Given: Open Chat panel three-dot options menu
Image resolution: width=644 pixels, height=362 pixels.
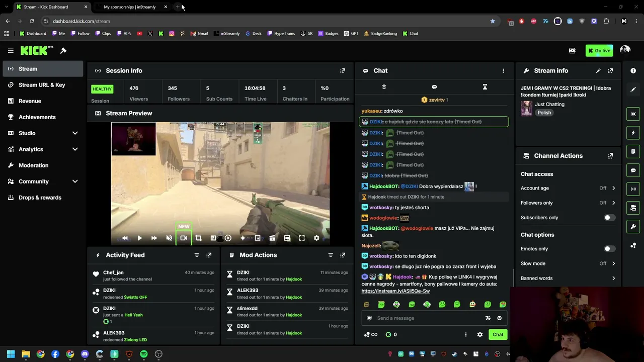Looking at the screenshot, I should coord(503,71).
